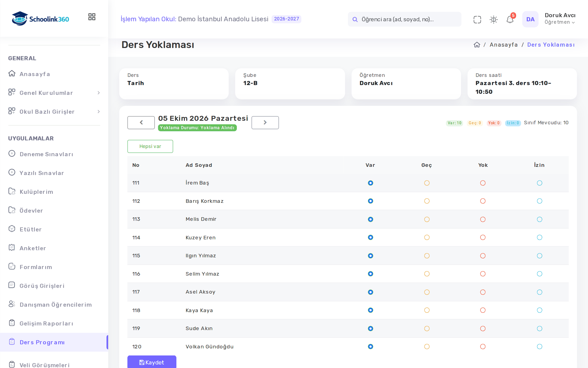Expand the Okul Bazlı Girişler chevron

click(x=99, y=111)
